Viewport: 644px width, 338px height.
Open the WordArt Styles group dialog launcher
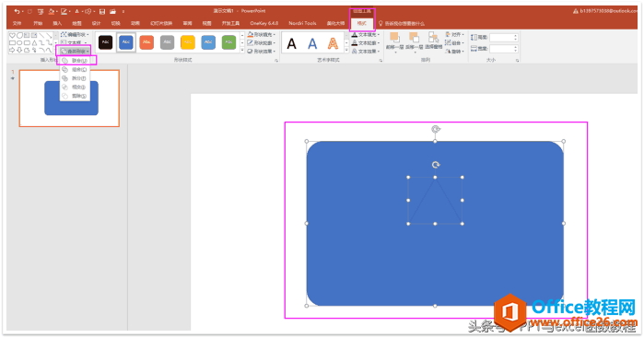pos(381,61)
